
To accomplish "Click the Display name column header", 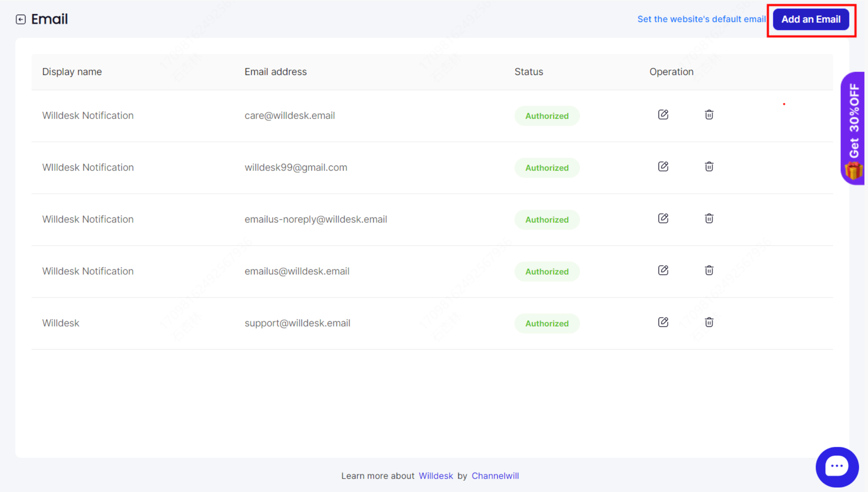I will pyautogui.click(x=72, y=72).
